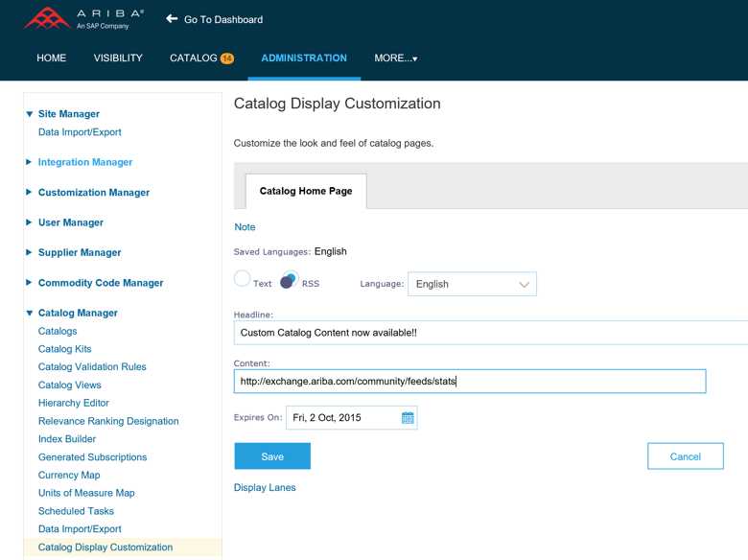The width and height of the screenshot is (748, 560).
Task: Click the Save button
Action: [x=272, y=456]
